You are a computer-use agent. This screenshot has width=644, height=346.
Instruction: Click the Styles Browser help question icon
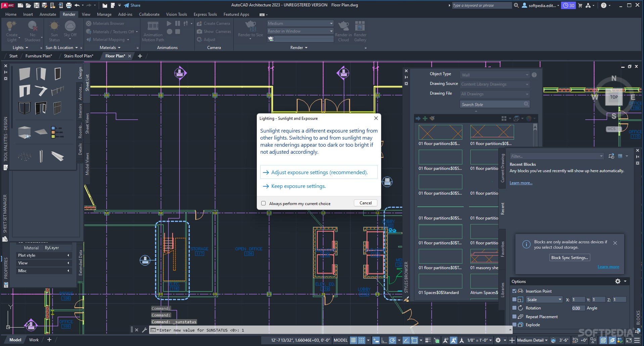pyautogui.click(x=534, y=75)
